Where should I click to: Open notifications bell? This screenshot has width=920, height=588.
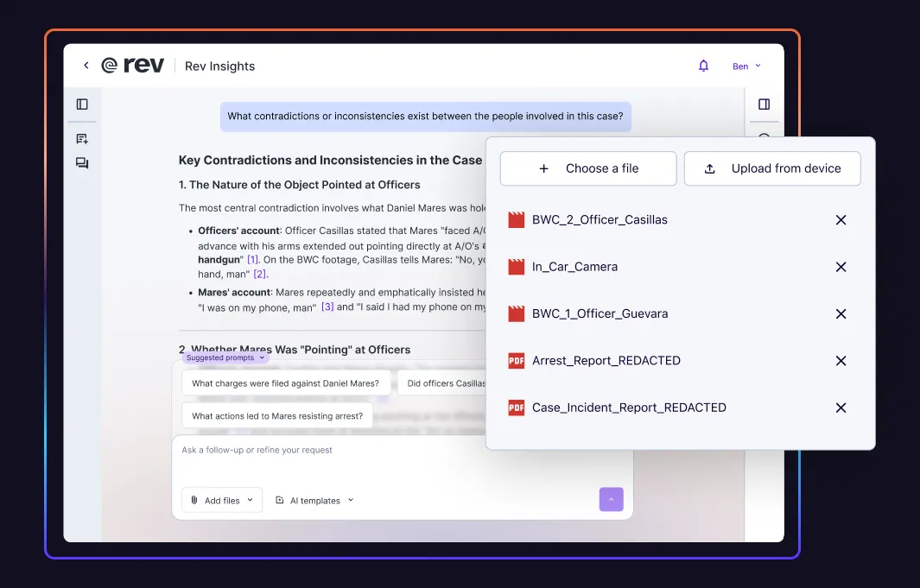pos(703,66)
